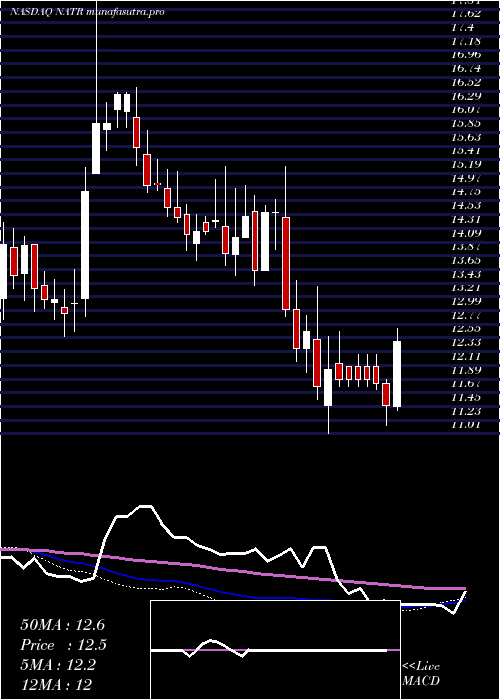Select the 12.11 price label
The height and width of the screenshot is (700, 500).
466,356
